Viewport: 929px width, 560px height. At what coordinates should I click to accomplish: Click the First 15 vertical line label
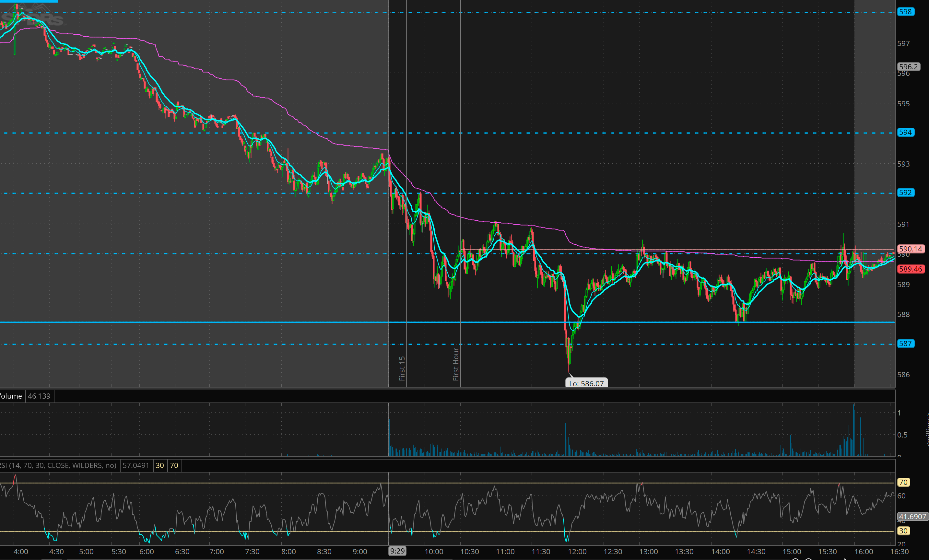[x=402, y=368]
